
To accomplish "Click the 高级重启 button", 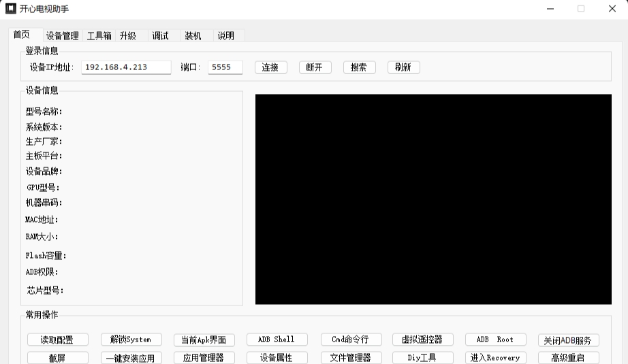I will point(569,358).
